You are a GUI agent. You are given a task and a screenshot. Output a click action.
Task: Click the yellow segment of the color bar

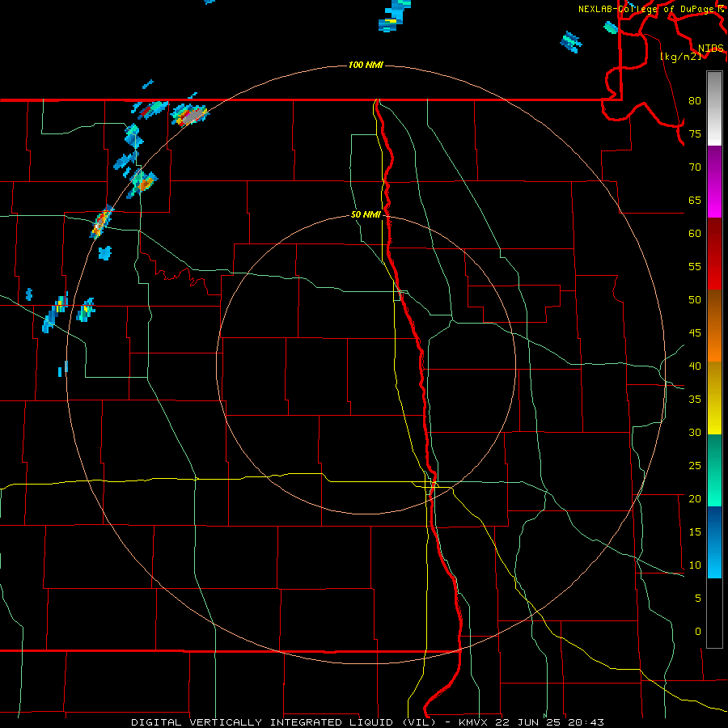(x=714, y=398)
